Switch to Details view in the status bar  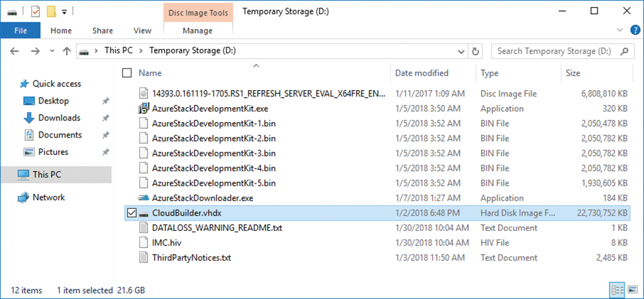pyautogui.click(x=618, y=290)
